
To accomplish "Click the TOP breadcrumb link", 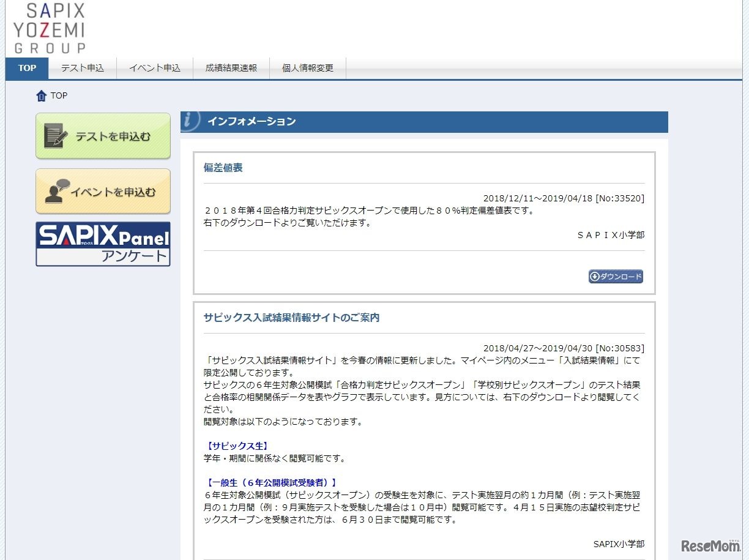I will pos(59,95).
